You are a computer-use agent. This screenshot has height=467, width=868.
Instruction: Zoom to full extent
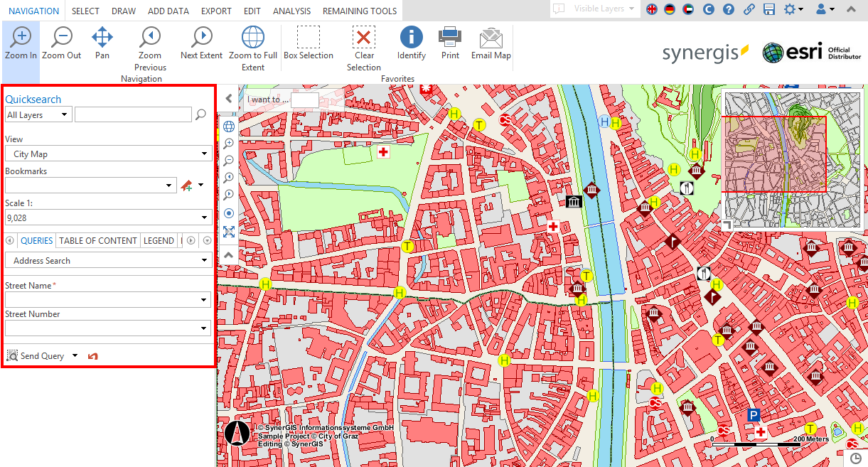253,44
